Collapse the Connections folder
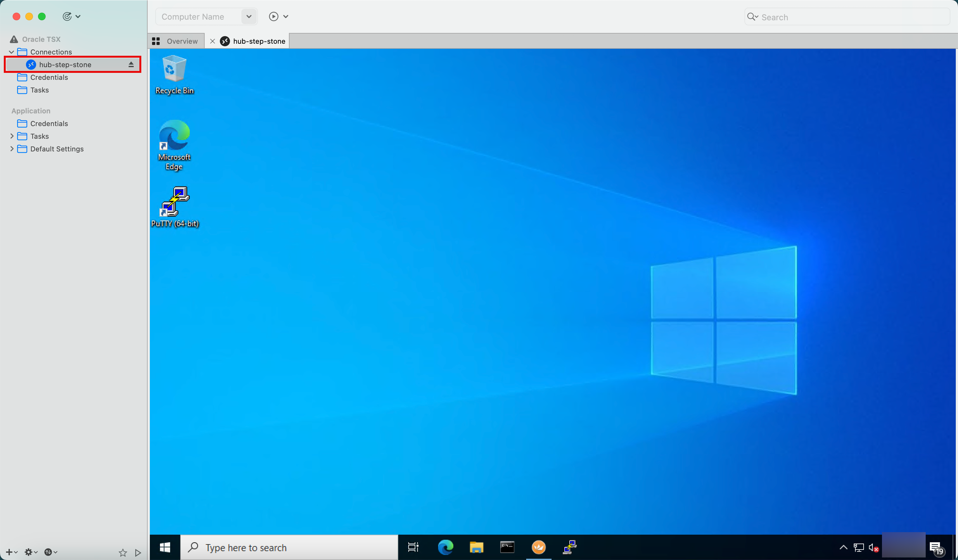Image resolution: width=958 pixels, height=560 pixels. (x=12, y=52)
